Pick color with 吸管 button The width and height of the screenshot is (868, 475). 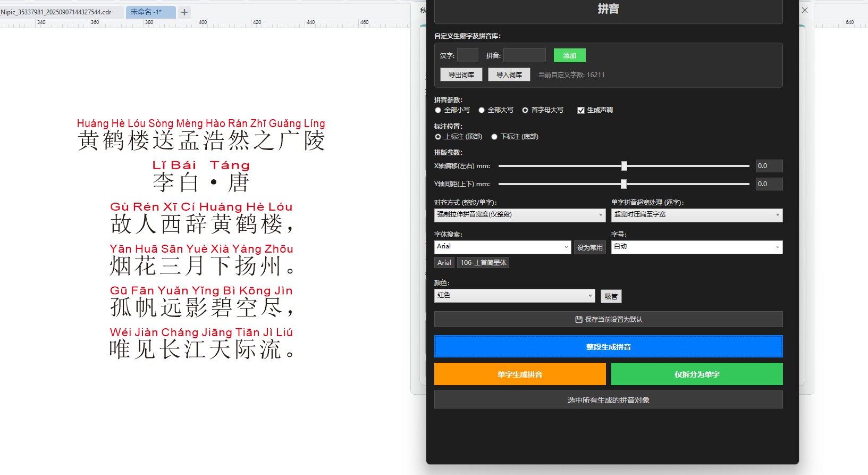[x=611, y=296]
